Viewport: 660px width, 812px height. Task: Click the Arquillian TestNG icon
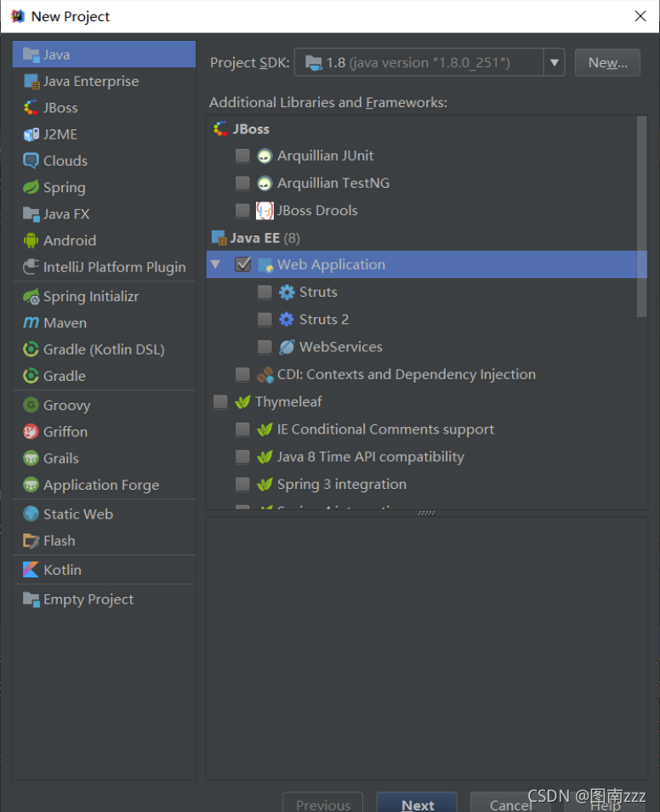[265, 183]
